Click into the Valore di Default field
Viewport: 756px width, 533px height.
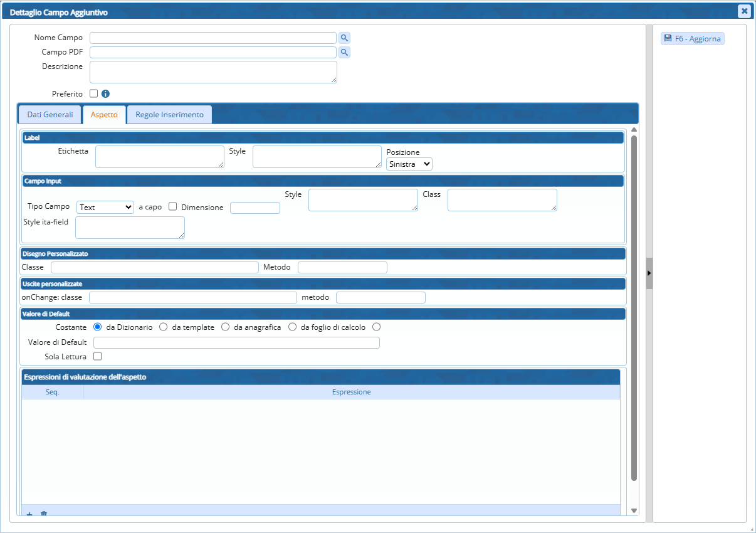(236, 342)
